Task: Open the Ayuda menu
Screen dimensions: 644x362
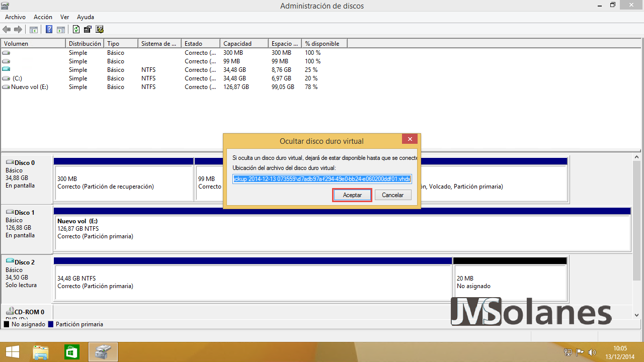Action: [86, 17]
